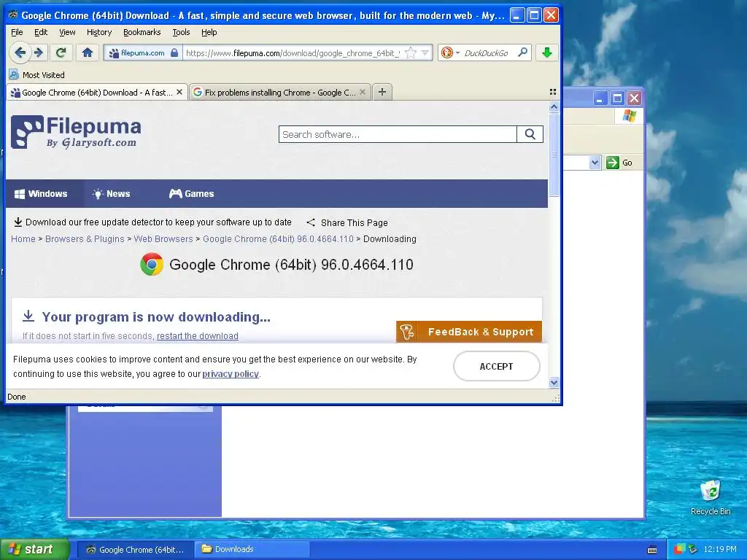The width and height of the screenshot is (747, 560).
Task: Open a new tab with the plus button
Action: 382,92
